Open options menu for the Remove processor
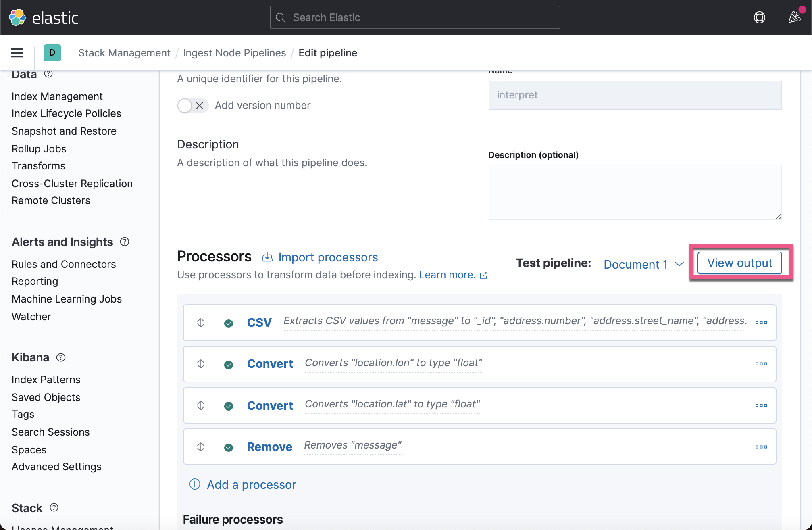 click(x=761, y=447)
